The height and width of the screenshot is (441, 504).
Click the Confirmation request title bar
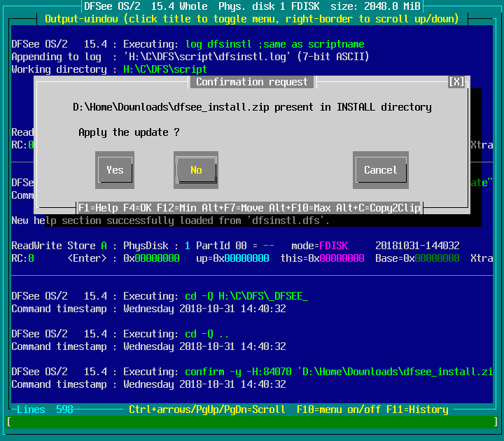coord(252,82)
